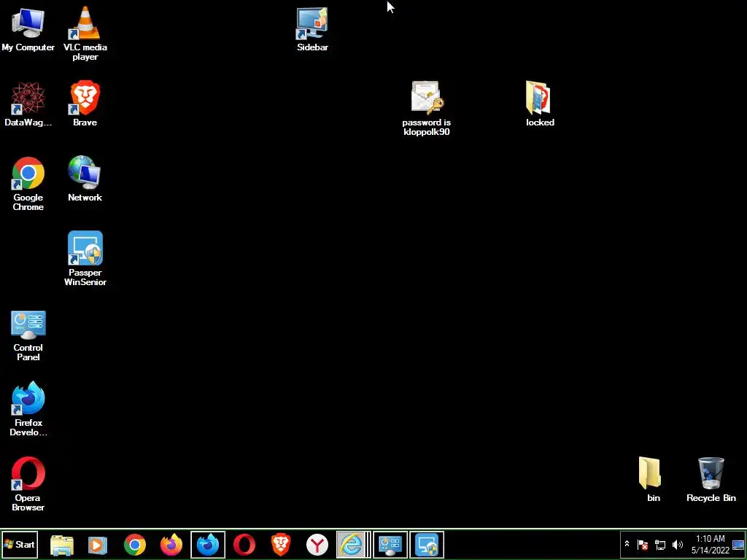Image resolution: width=747 pixels, height=560 pixels.
Task: Switch to Passper WinSenior taskbar button
Action: (x=426, y=545)
